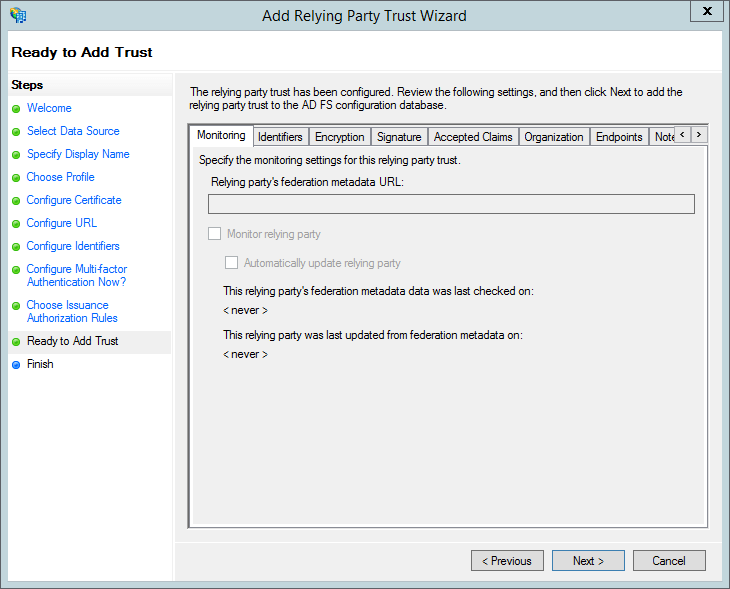Click the AD FS wizard title bar icon
Screen dimensions: 730x589
18,15
